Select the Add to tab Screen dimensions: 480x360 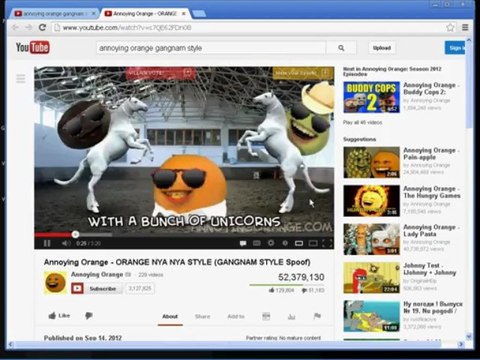tap(236, 316)
